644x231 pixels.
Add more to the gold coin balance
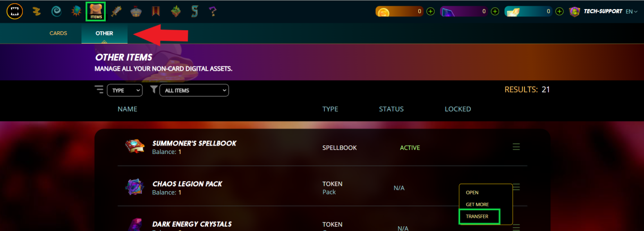click(430, 11)
